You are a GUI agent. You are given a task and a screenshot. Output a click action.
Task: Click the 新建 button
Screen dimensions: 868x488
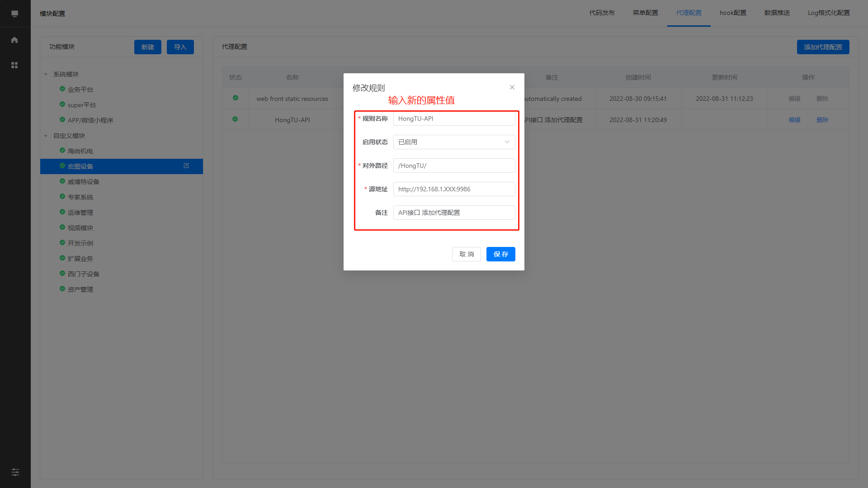coord(148,47)
